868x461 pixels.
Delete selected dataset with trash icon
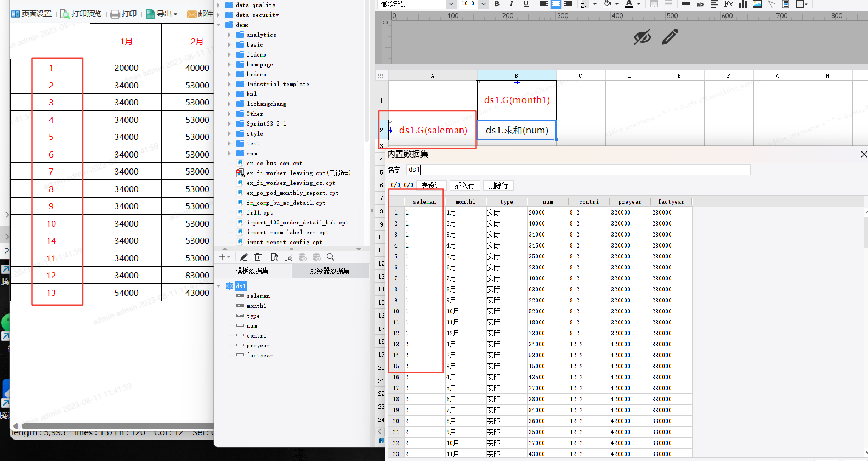(258, 257)
